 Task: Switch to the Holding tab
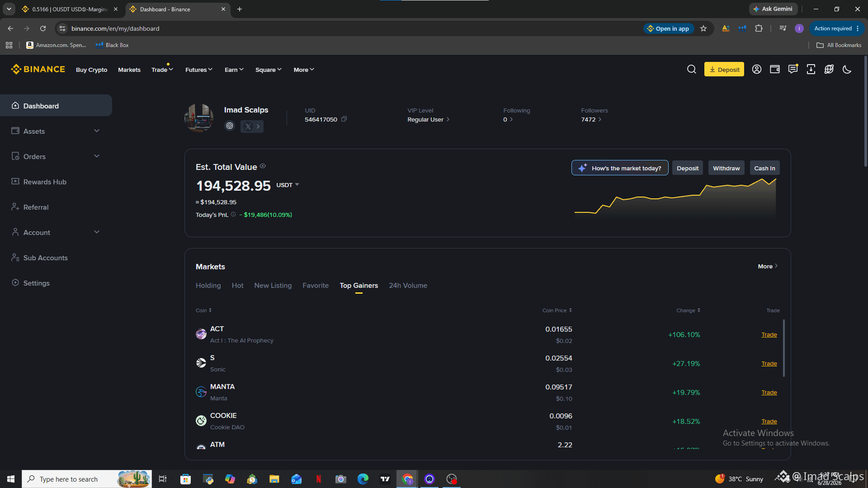click(x=208, y=286)
